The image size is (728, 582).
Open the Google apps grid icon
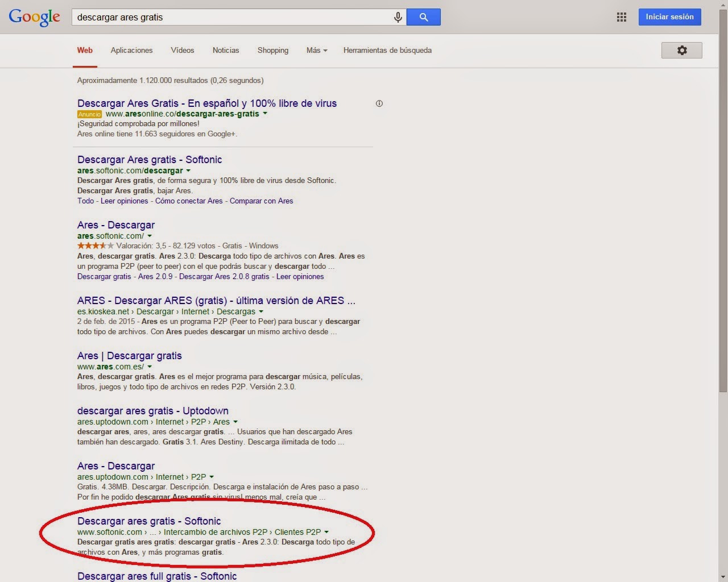pyautogui.click(x=622, y=17)
